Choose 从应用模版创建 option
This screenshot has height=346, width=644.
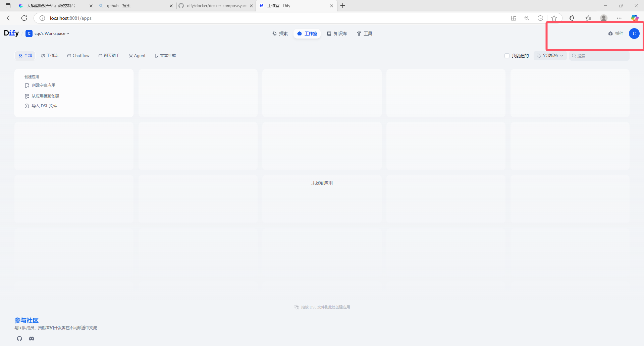tap(45, 96)
